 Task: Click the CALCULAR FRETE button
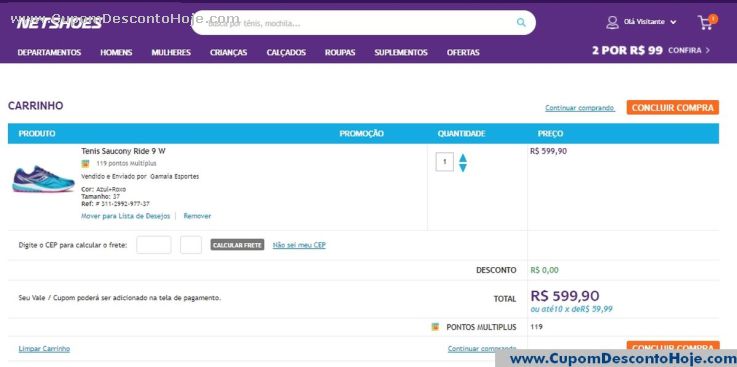pyautogui.click(x=237, y=245)
